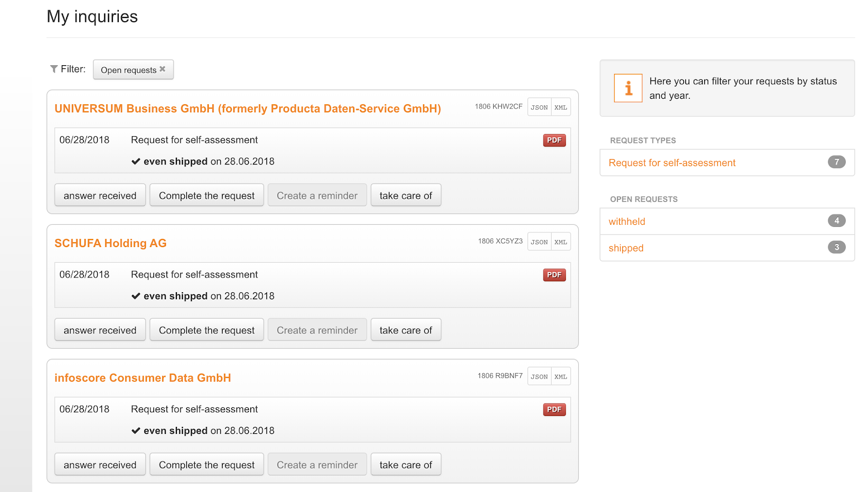The width and height of the screenshot is (868, 492).
Task: Download JSON for request 1806 R9BNF7
Action: click(539, 376)
